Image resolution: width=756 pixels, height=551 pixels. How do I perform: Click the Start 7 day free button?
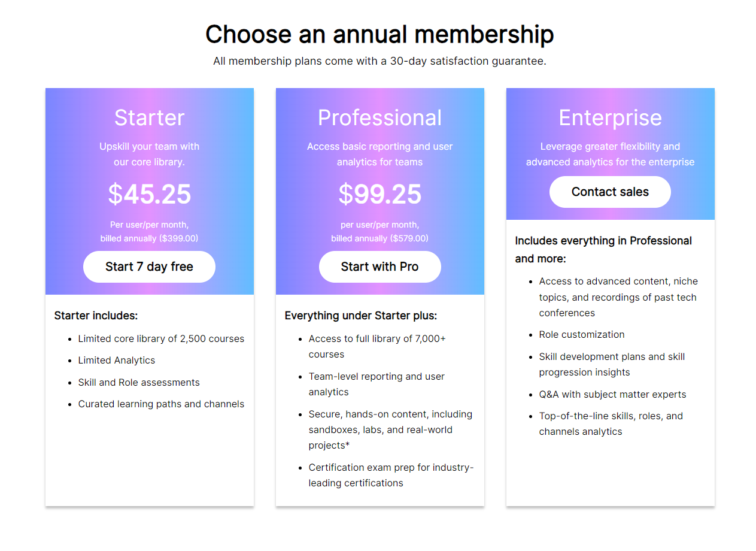coord(149,267)
